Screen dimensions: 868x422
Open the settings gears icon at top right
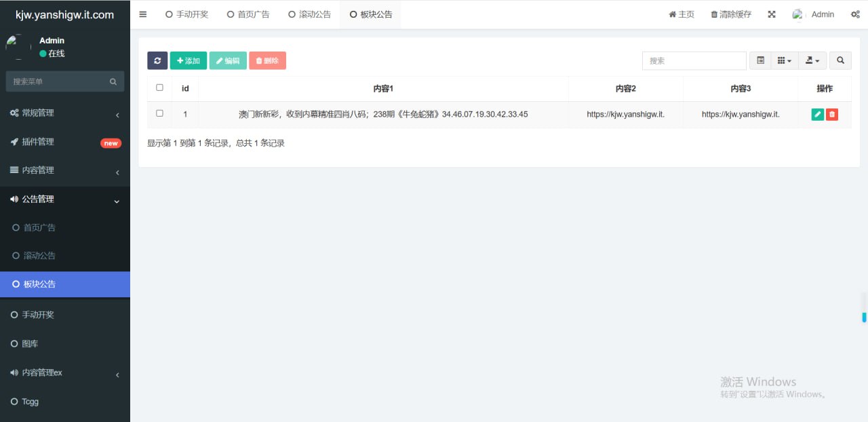pos(855,14)
